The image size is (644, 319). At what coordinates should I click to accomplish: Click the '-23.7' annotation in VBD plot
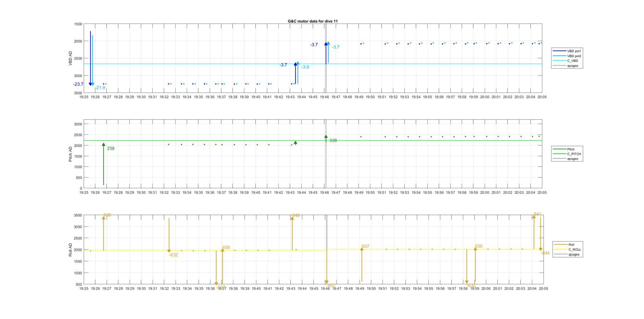[x=78, y=84]
